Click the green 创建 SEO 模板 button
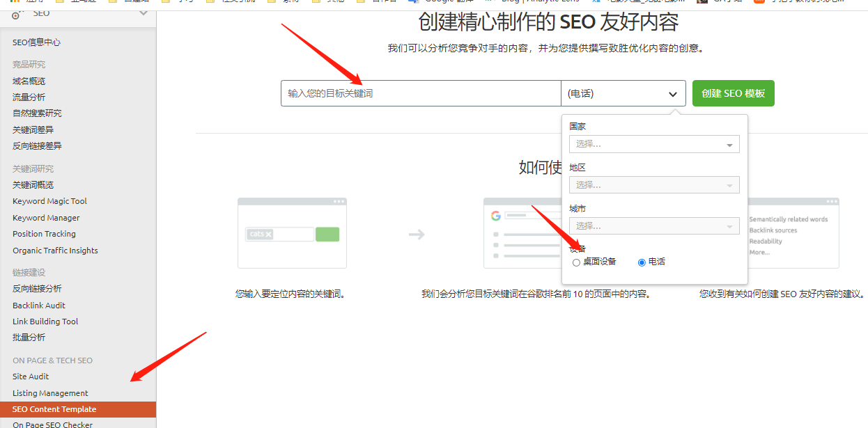The width and height of the screenshot is (868, 428). [x=734, y=93]
